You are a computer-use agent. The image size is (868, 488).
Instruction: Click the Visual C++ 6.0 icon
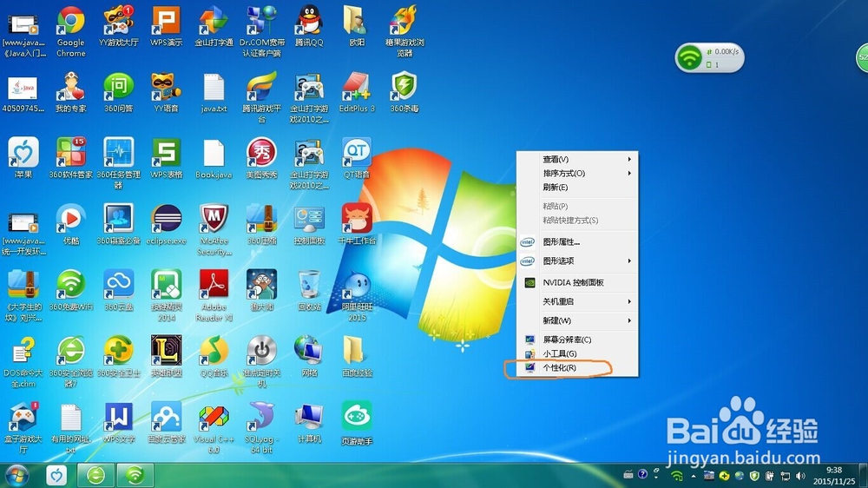(214, 427)
